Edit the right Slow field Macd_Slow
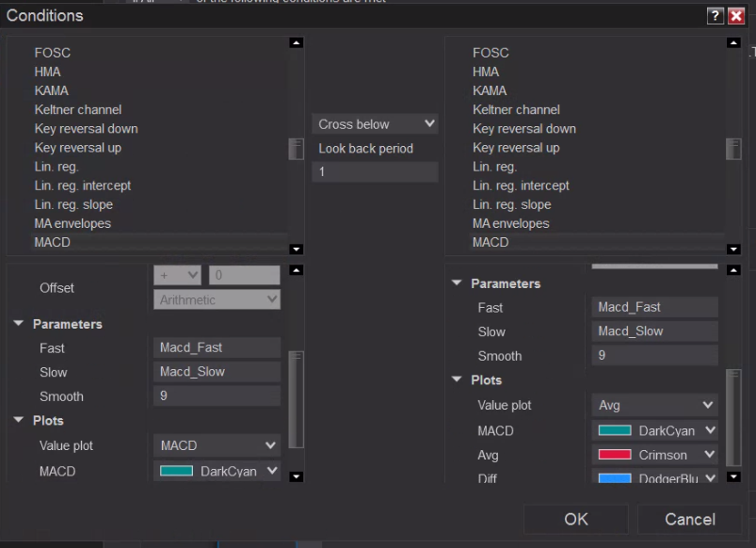This screenshot has width=756, height=548. 654,330
